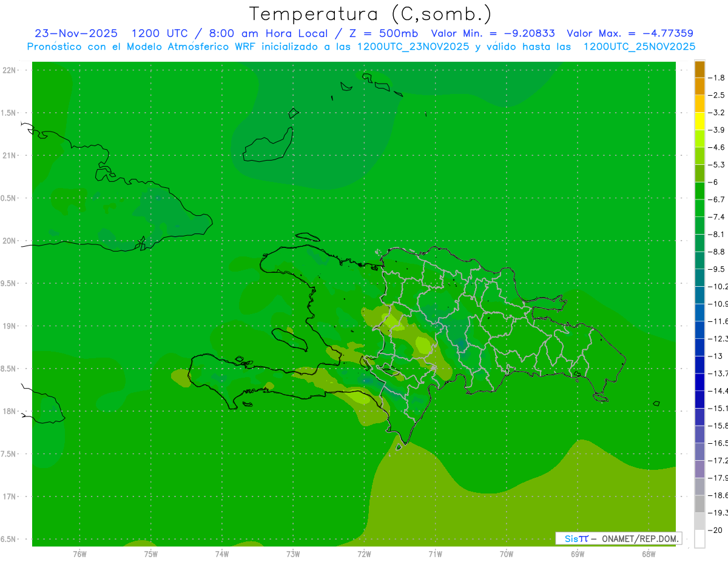Click the 72W longitude label
Image resolution: width=728 pixels, height=562 pixels.
pos(364,554)
